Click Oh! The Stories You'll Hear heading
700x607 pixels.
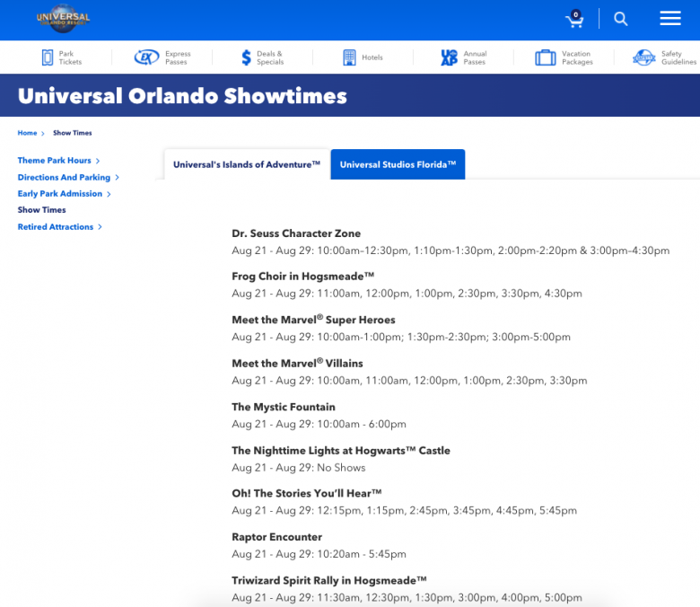[x=307, y=494]
